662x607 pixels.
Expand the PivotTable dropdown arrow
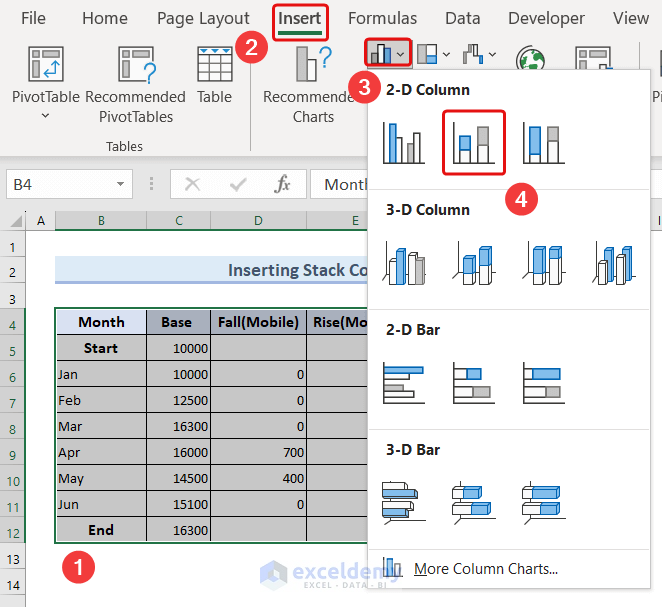click(x=45, y=115)
